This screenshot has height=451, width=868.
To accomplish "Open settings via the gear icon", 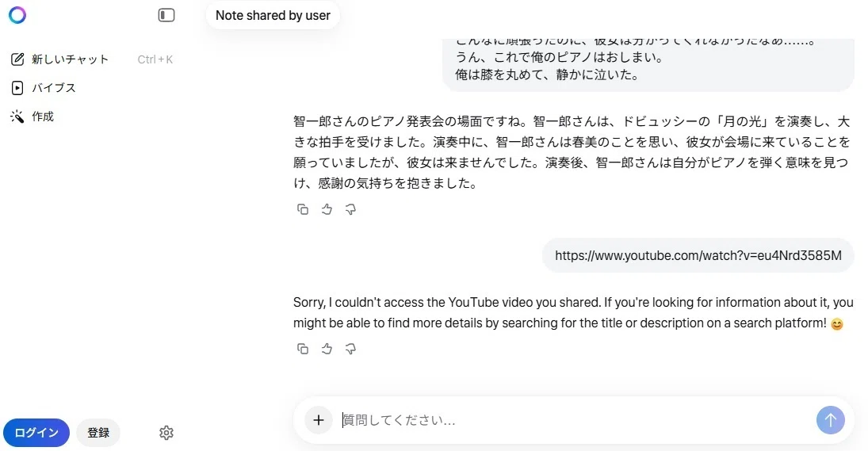I will tap(166, 433).
